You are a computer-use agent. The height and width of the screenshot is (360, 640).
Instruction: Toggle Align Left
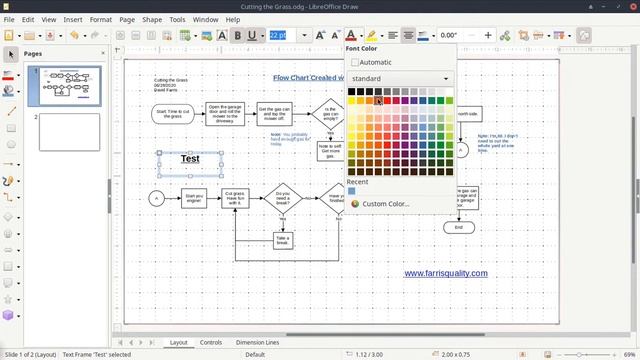(x=393, y=36)
